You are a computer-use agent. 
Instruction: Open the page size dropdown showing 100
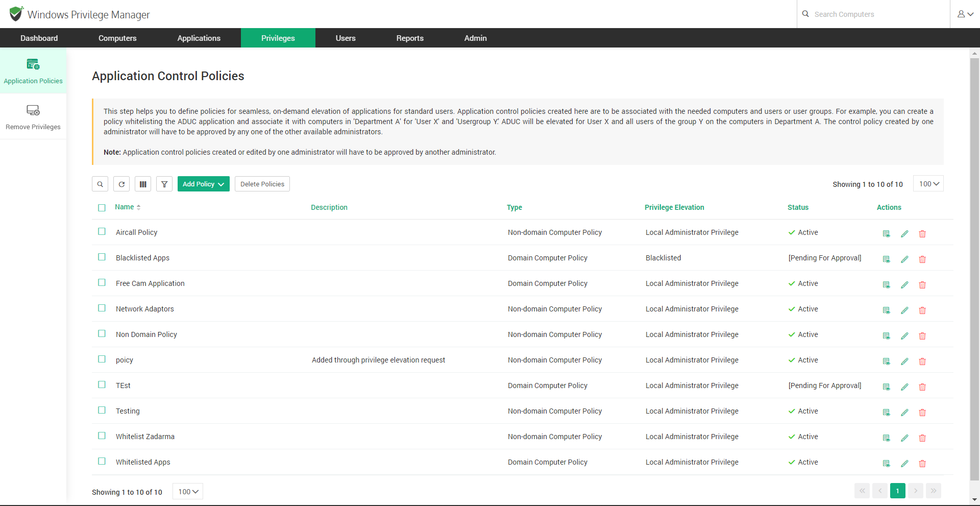point(928,183)
